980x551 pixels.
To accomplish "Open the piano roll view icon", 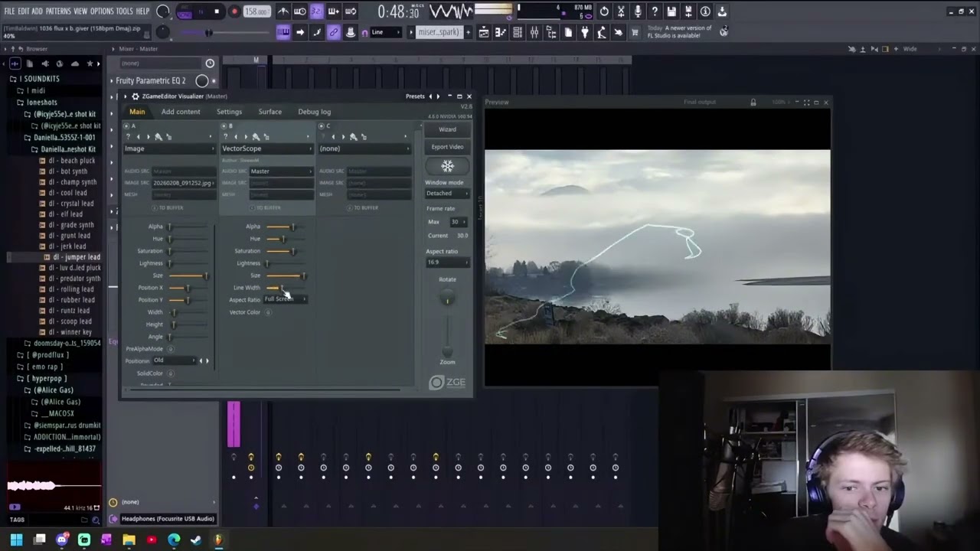I will click(501, 32).
